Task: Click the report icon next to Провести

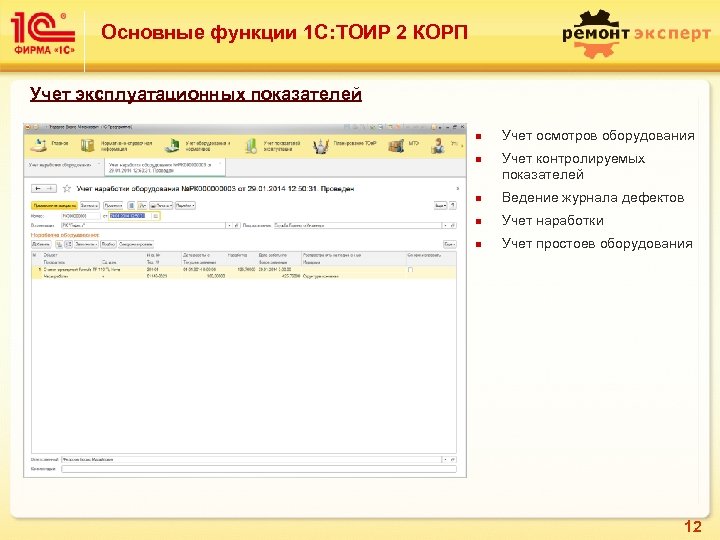Action: click(x=131, y=205)
